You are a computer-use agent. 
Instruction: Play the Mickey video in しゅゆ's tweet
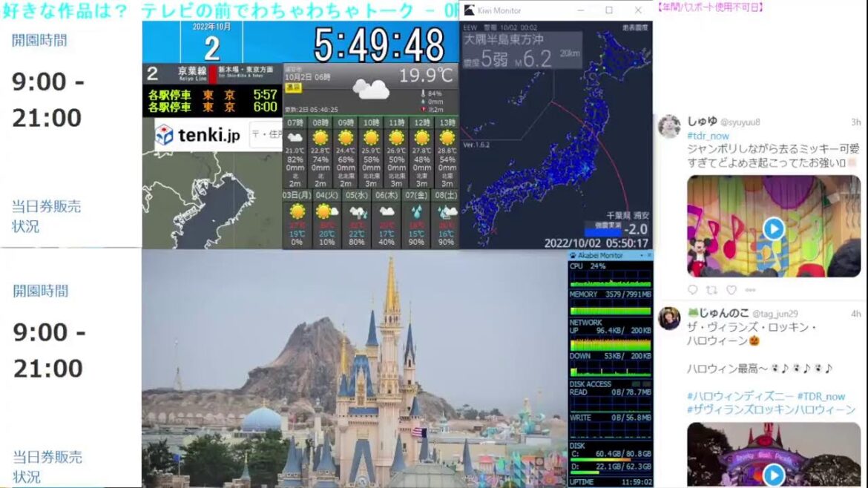[773, 228]
